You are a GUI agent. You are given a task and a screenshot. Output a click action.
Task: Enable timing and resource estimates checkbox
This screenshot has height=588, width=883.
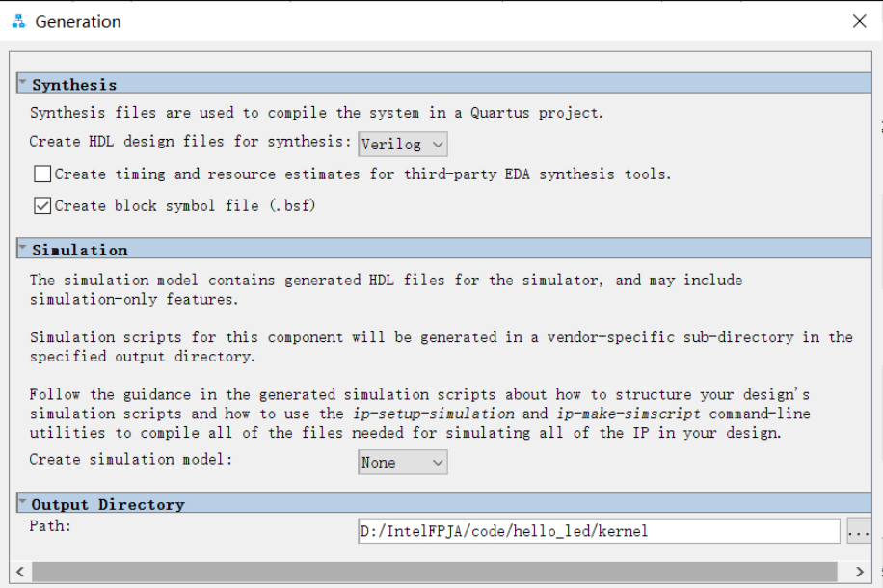point(42,174)
